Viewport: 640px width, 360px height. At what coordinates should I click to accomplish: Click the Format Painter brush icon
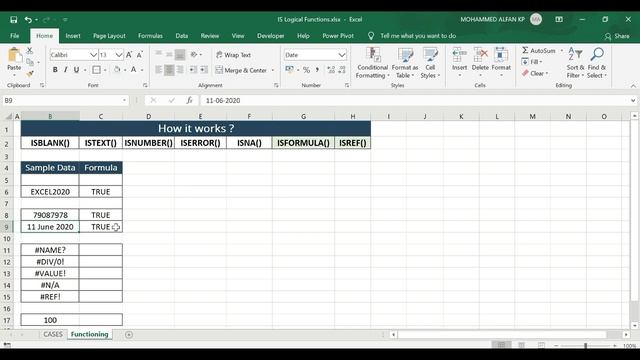click(x=29, y=73)
